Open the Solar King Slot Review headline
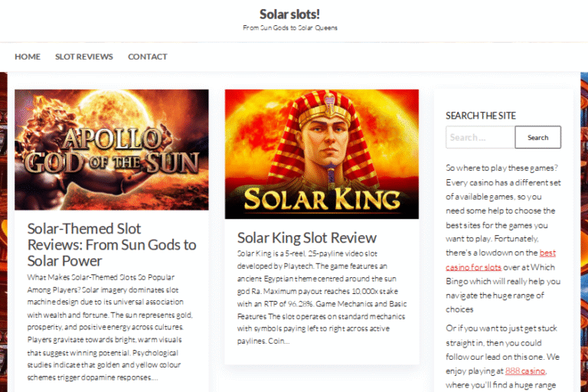This screenshot has height=392, width=588. pos(306,237)
